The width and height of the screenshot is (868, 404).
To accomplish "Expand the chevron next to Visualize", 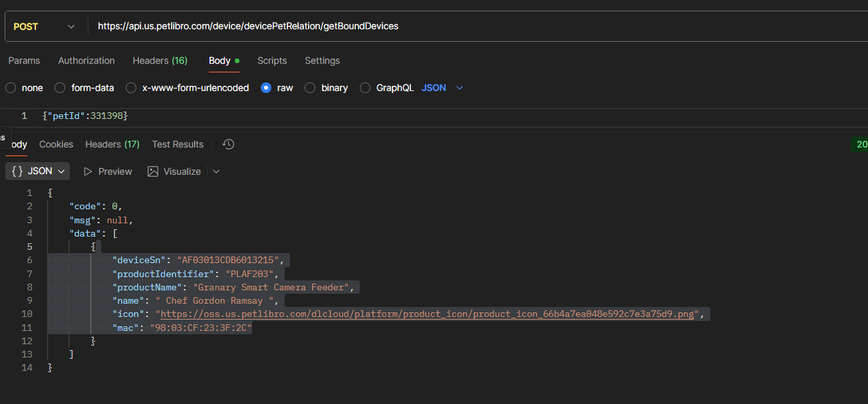I will [x=216, y=171].
